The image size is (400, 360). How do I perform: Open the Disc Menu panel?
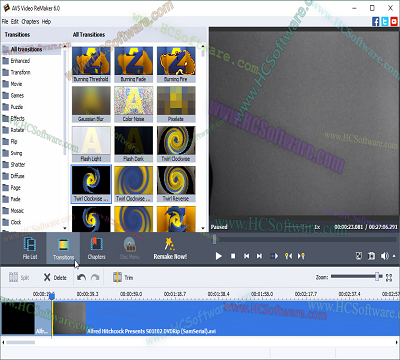[130, 248]
